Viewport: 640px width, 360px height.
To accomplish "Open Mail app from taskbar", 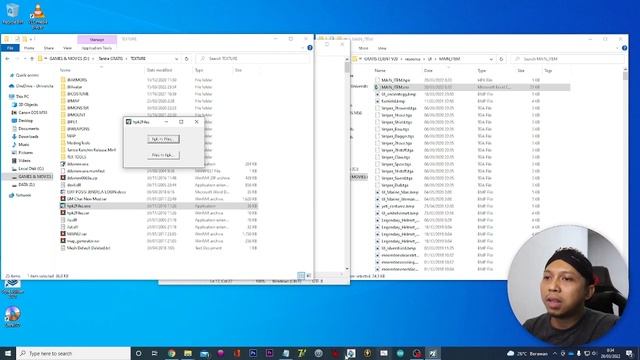I will click(x=204, y=353).
